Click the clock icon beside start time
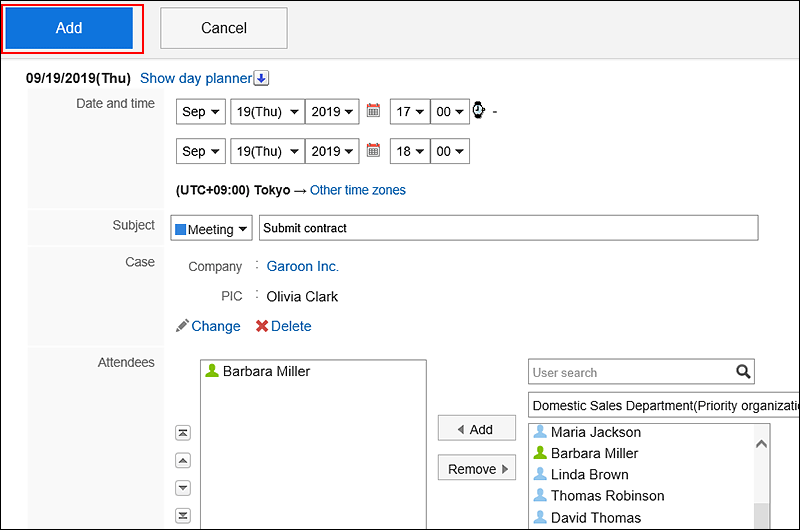Viewport: 800px width, 530px height. (479, 110)
